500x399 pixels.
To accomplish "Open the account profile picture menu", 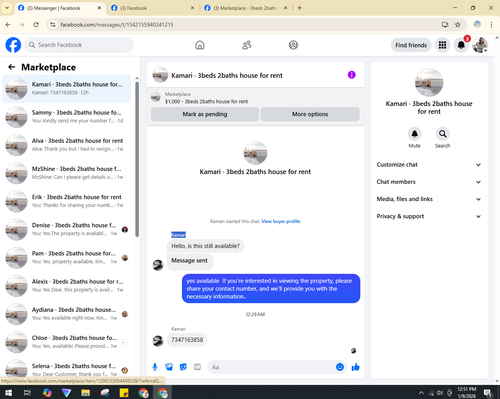I will [x=480, y=45].
